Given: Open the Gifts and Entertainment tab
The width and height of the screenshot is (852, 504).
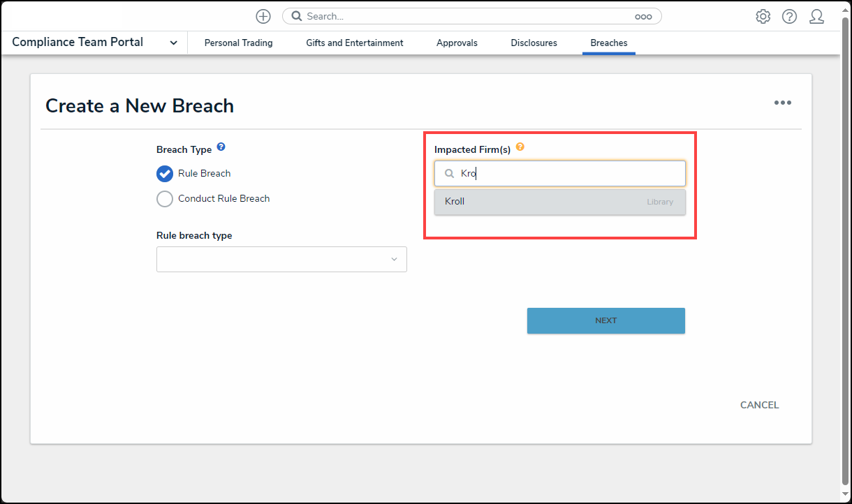Looking at the screenshot, I should coord(354,43).
